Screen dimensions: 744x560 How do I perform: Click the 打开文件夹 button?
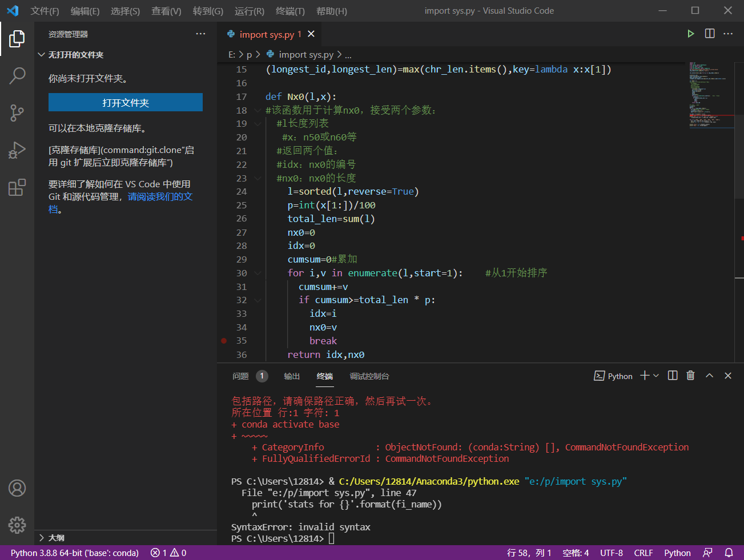click(x=126, y=102)
